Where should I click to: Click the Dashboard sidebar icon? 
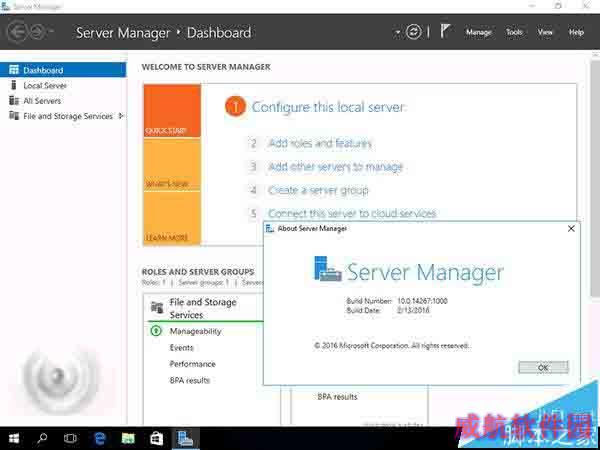click(x=14, y=70)
